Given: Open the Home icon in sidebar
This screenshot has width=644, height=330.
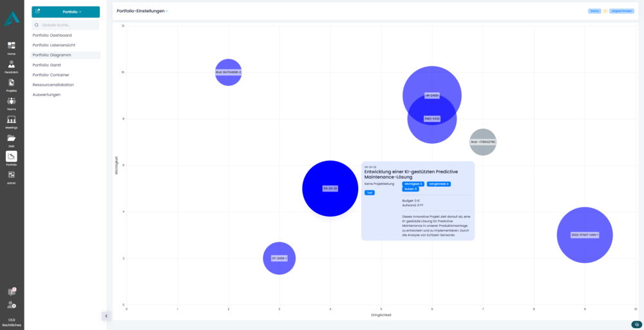Looking at the screenshot, I should point(12,47).
